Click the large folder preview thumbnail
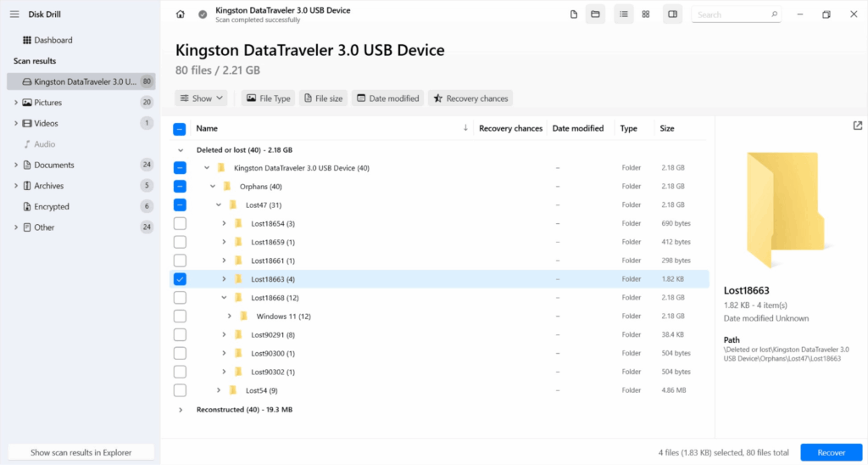Viewport: 868px width, 465px height. click(x=786, y=210)
